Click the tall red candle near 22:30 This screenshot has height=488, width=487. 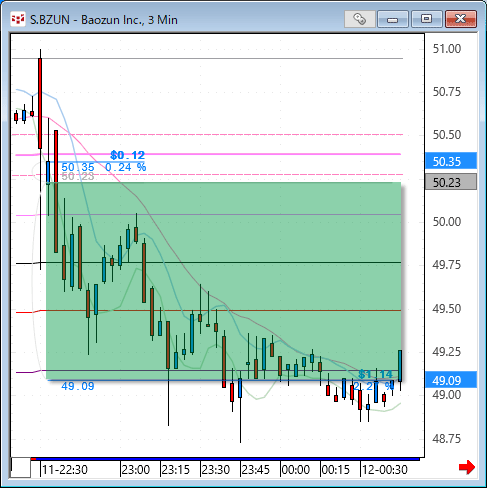[40, 103]
